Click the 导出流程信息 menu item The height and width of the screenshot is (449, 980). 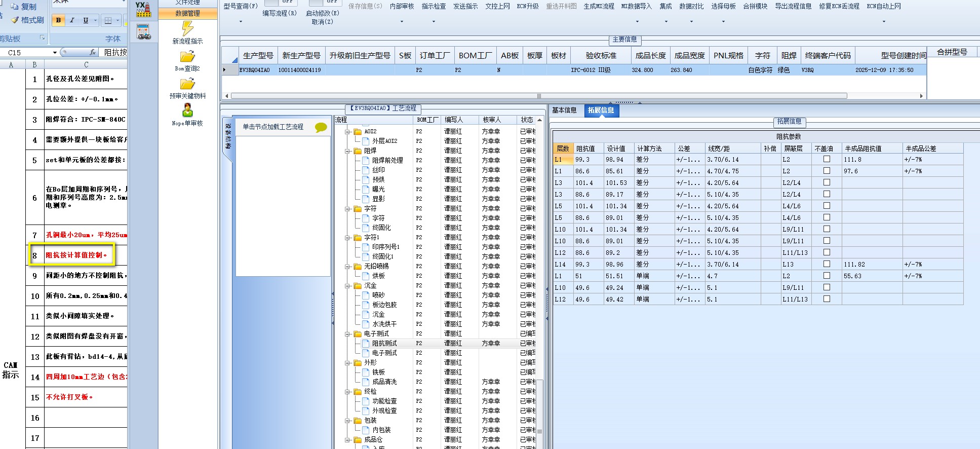tap(793, 7)
